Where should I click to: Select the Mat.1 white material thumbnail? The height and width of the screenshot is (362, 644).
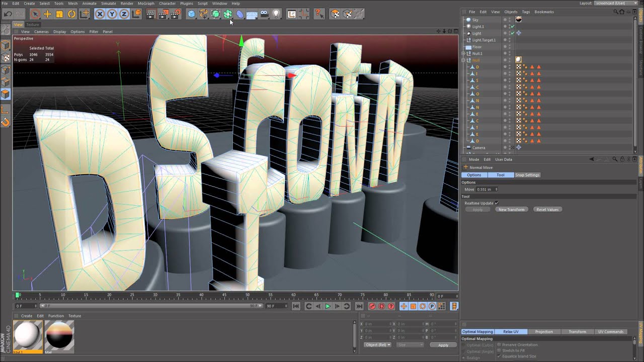pos(28,336)
